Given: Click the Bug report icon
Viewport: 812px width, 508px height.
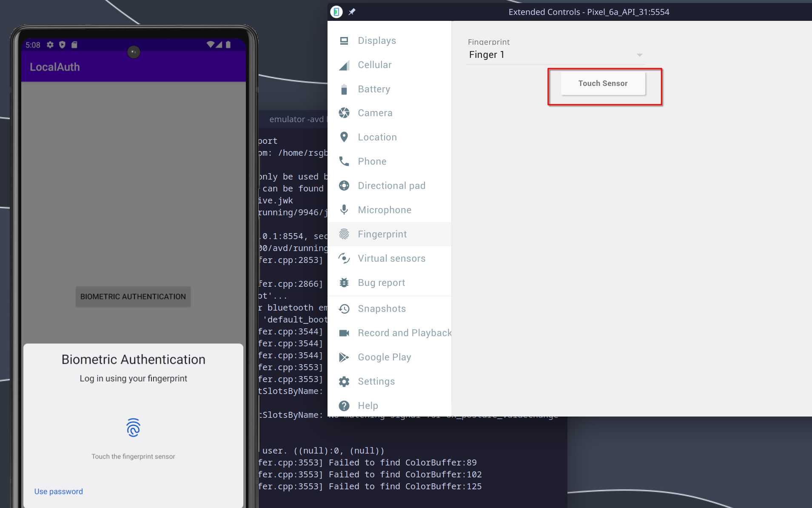Looking at the screenshot, I should [344, 283].
